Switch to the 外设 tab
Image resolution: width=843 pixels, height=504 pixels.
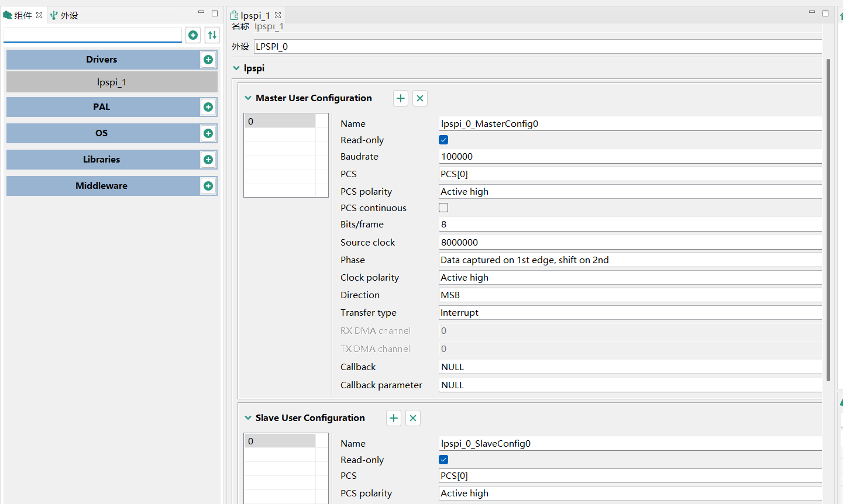(x=64, y=15)
